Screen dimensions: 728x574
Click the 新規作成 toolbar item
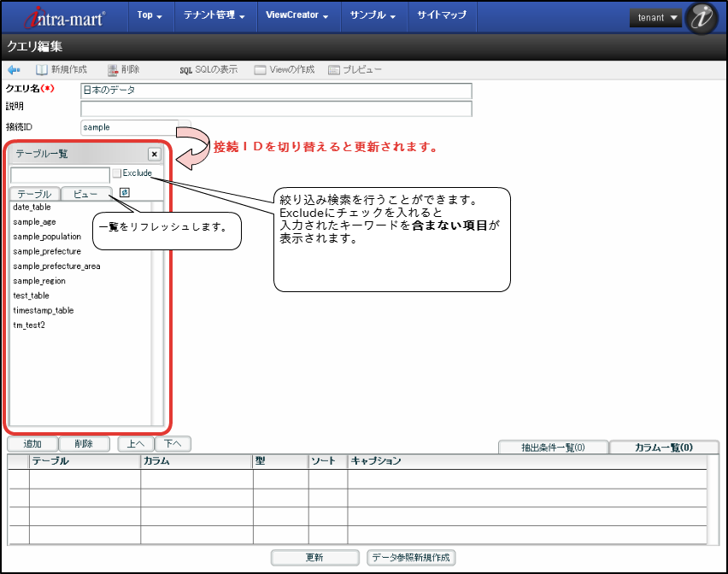pyautogui.click(x=62, y=69)
